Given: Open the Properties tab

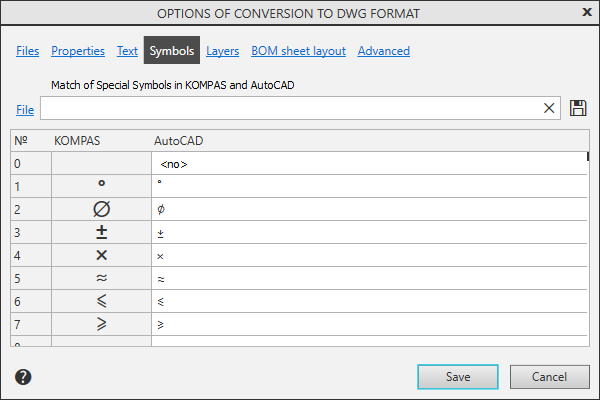Looking at the screenshot, I should point(78,51).
